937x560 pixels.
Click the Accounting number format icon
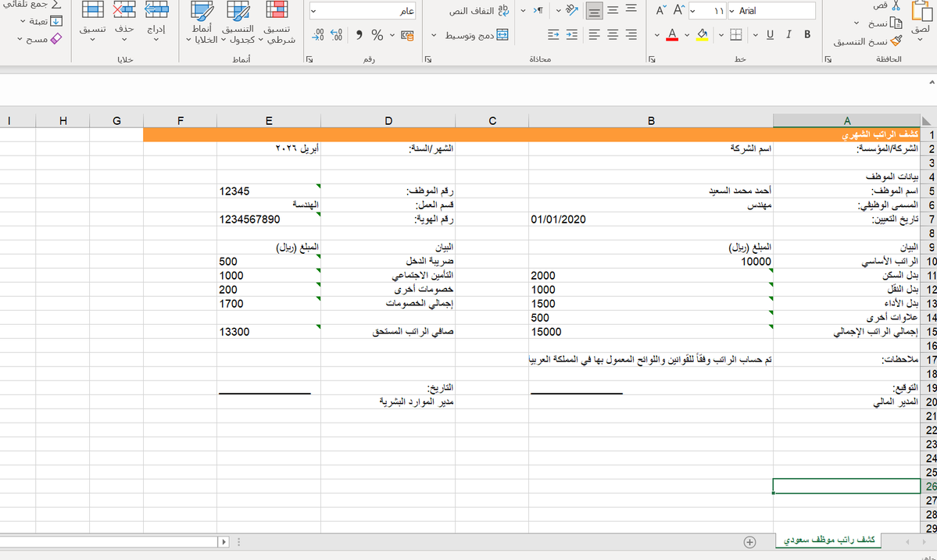(x=408, y=35)
